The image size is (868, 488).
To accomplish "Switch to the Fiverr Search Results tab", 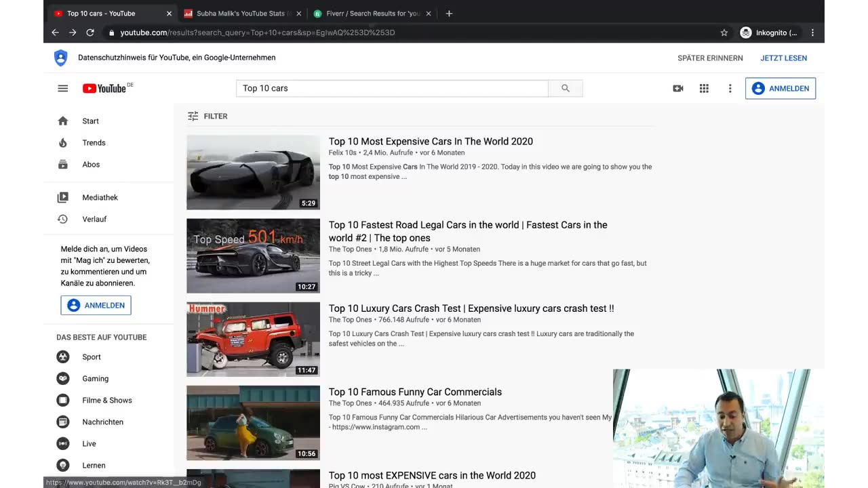I will click(x=372, y=13).
